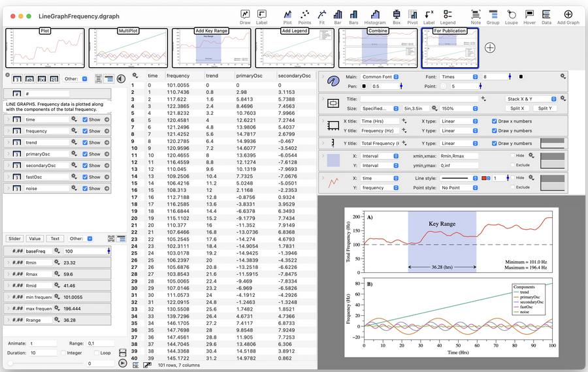This screenshot has width=588, height=372.
Task: Click the Pivot toolbar icon
Action: [413, 14]
